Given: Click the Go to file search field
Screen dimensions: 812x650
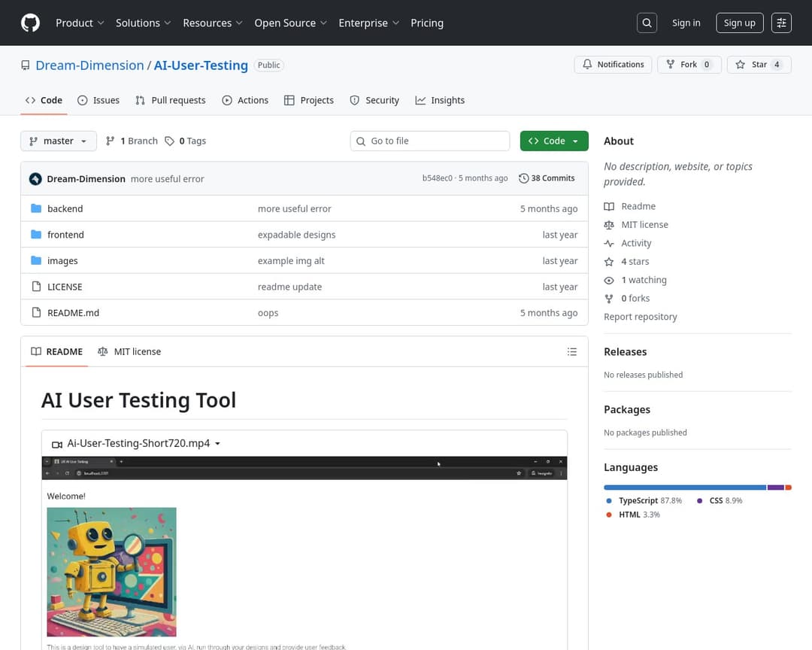Looking at the screenshot, I should (429, 141).
